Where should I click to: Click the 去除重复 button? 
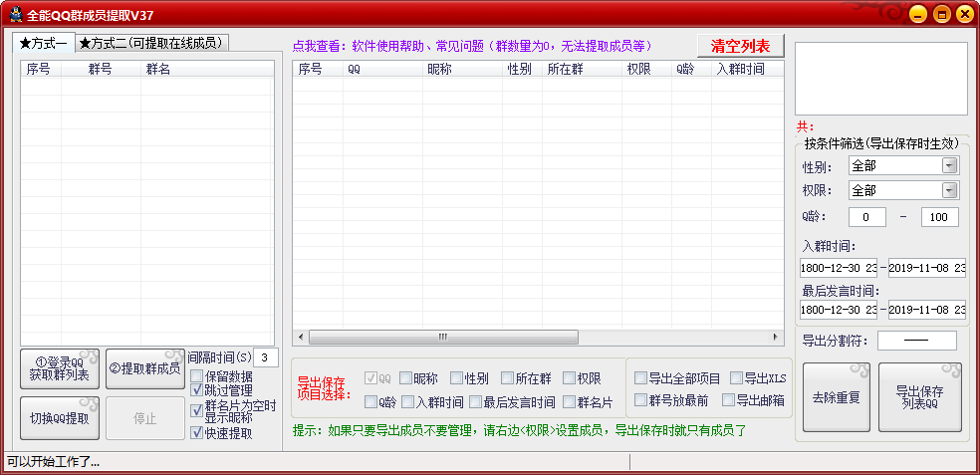click(x=837, y=397)
